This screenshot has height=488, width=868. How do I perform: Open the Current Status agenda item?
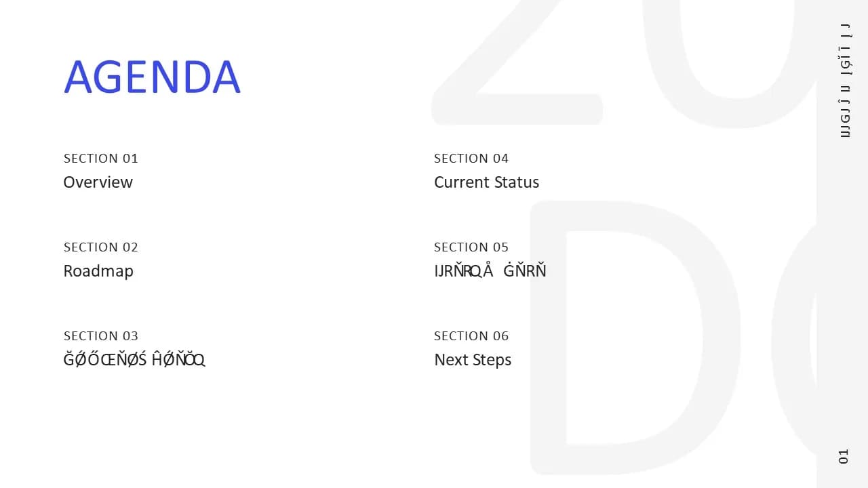pyautogui.click(x=487, y=182)
